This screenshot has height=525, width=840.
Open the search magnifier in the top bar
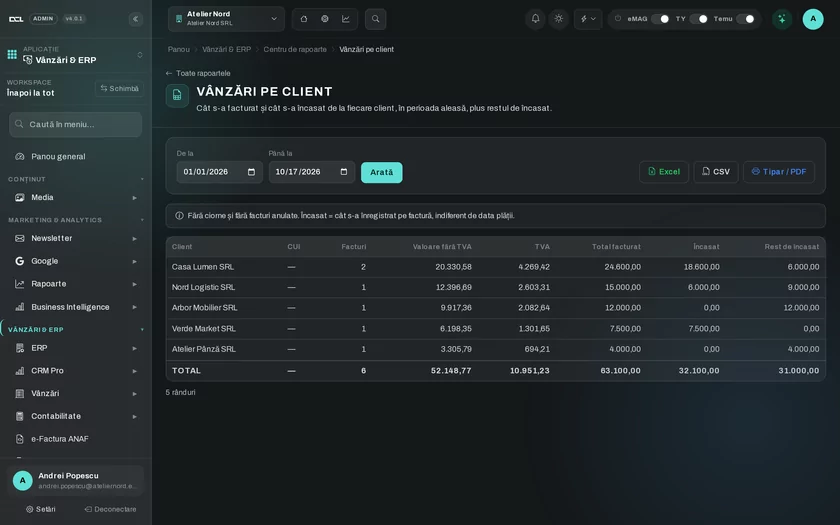coord(376,19)
